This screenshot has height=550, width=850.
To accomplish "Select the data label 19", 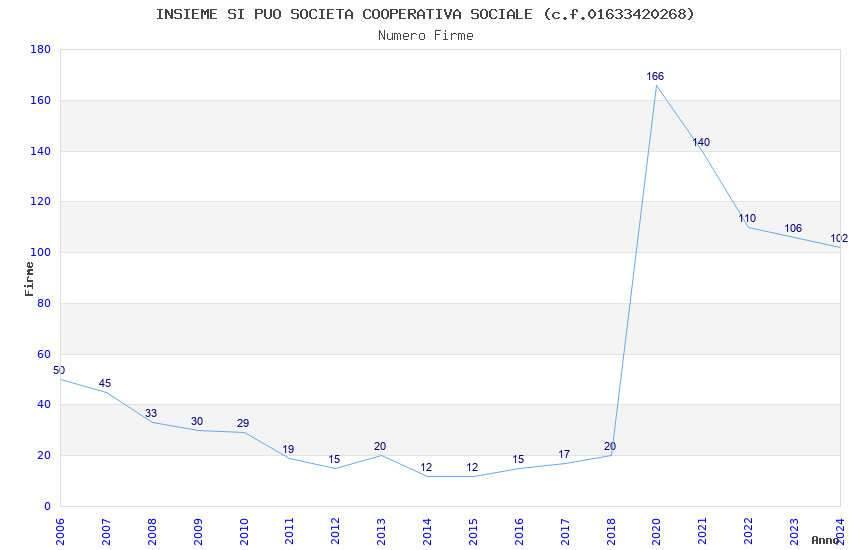I will 288,449.
